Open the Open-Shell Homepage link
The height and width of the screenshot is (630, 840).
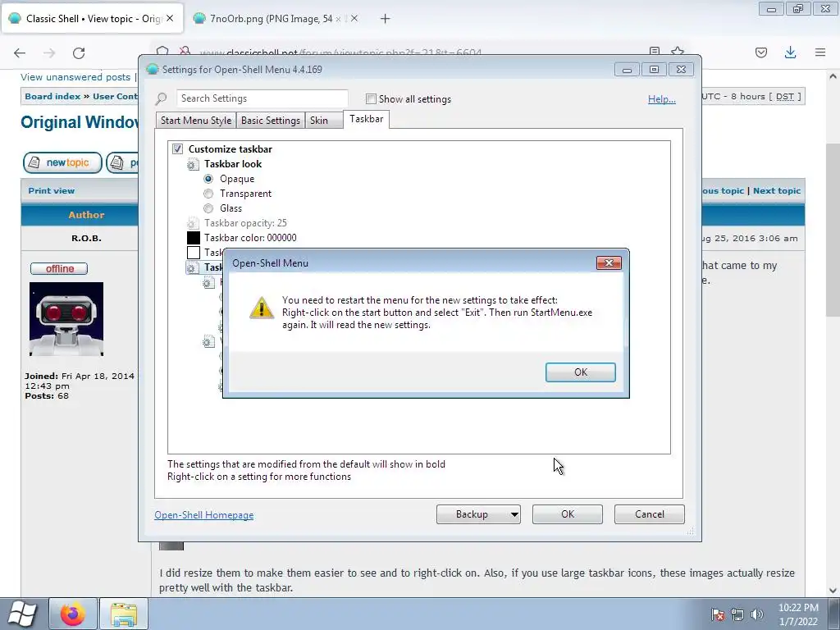pyautogui.click(x=204, y=515)
